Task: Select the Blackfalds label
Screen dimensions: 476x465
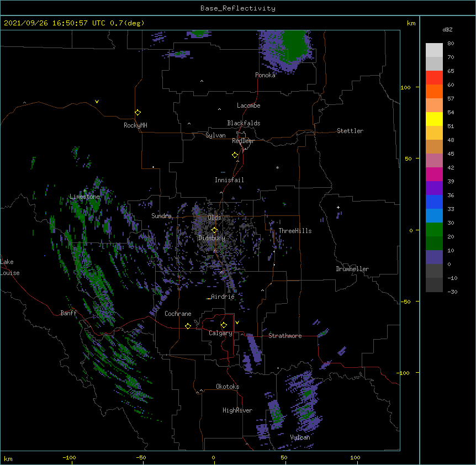Action: click(244, 123)
